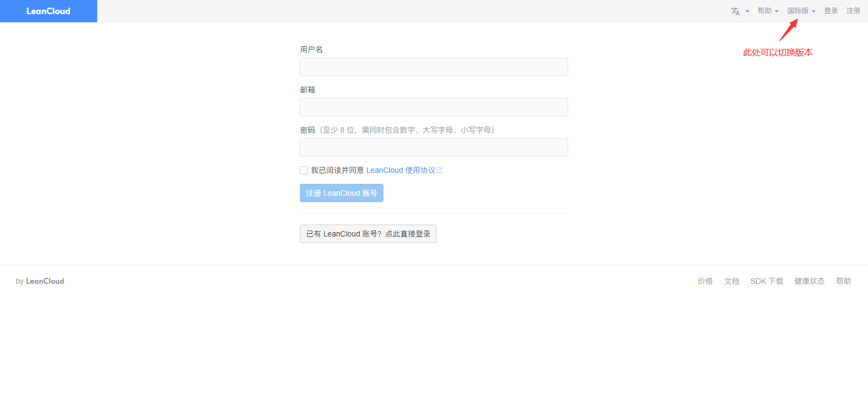This screenshot has height=411, width=868.
Task: Open the 健康状态 footer link
Action: 809,281
